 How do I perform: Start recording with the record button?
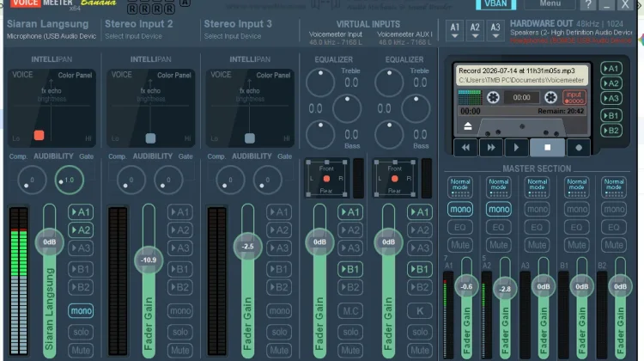(578, 148)
